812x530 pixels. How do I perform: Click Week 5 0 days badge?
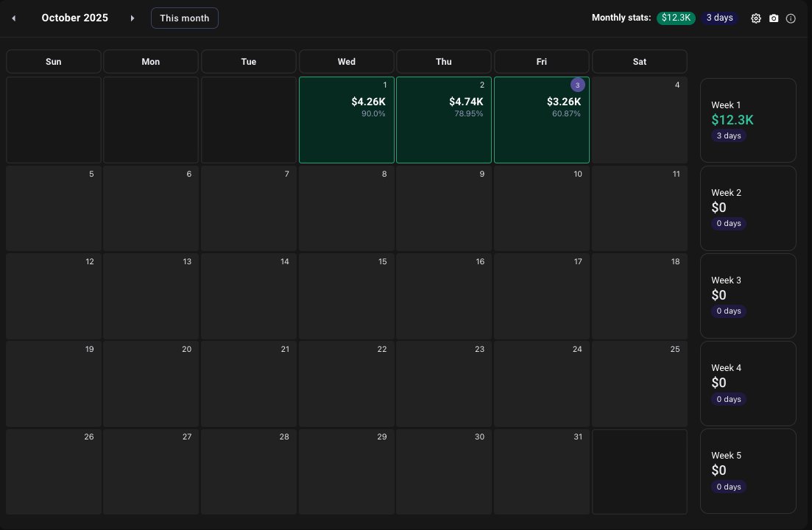click(x=729, y=487)
